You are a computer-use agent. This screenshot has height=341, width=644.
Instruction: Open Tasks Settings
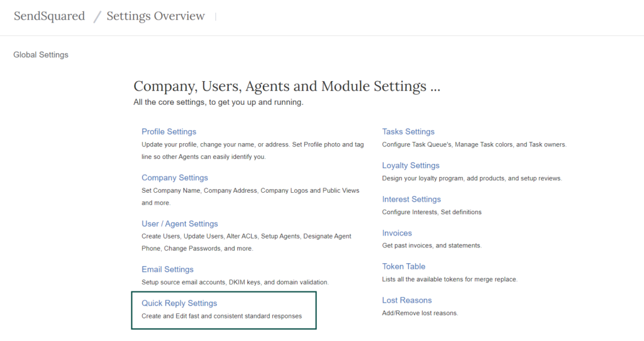[408, 132]
